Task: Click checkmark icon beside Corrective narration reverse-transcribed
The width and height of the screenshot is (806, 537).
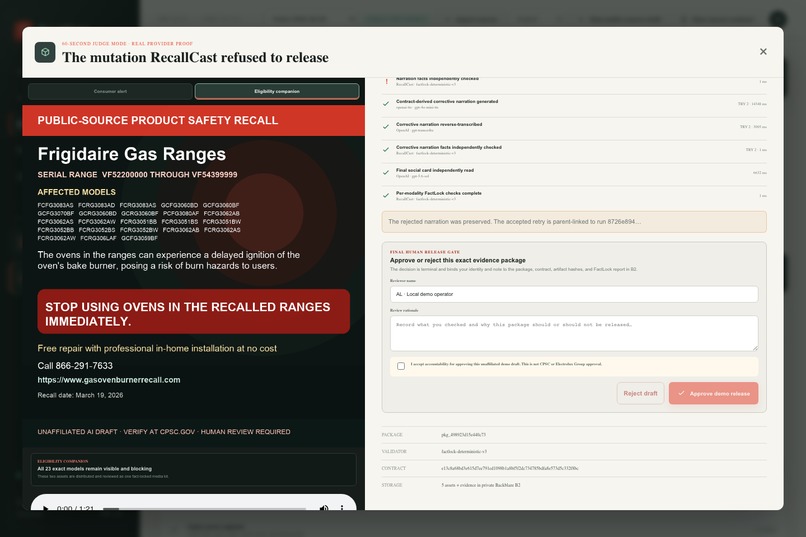Action: 386,126
